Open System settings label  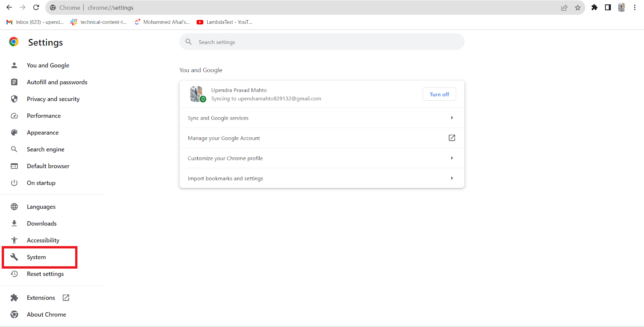coord(36,257)
